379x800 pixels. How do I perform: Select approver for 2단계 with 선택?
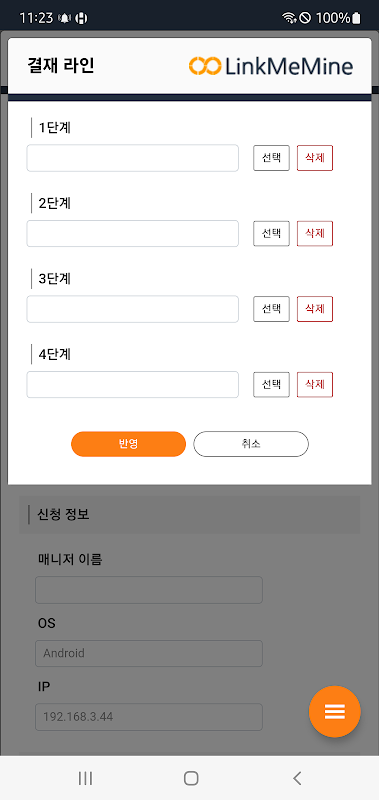click(271, 233)
